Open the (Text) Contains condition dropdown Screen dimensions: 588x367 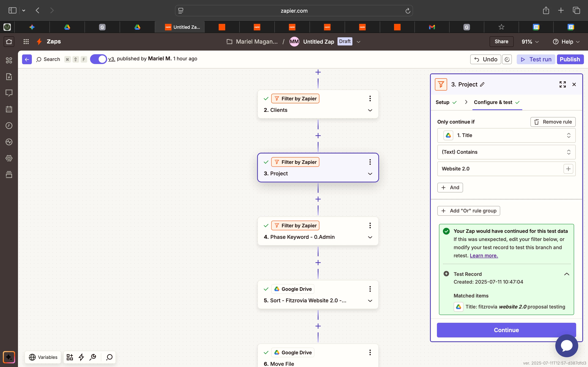pos(506,152)
